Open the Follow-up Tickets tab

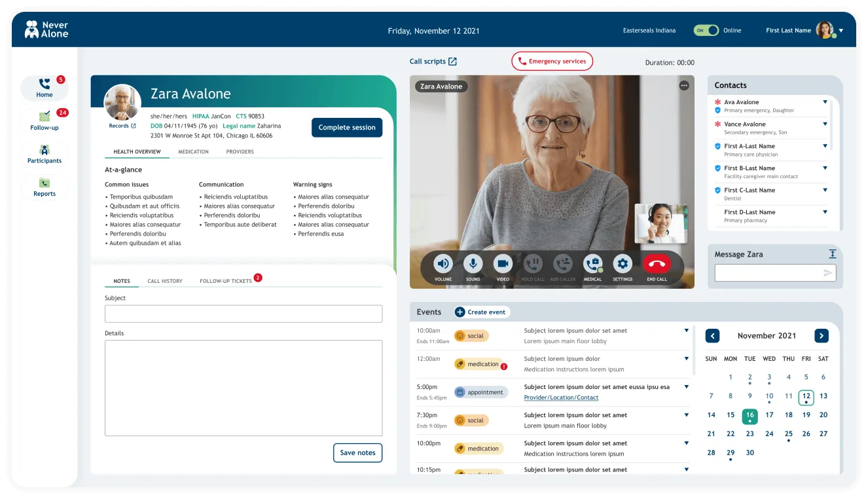(225, 280)
